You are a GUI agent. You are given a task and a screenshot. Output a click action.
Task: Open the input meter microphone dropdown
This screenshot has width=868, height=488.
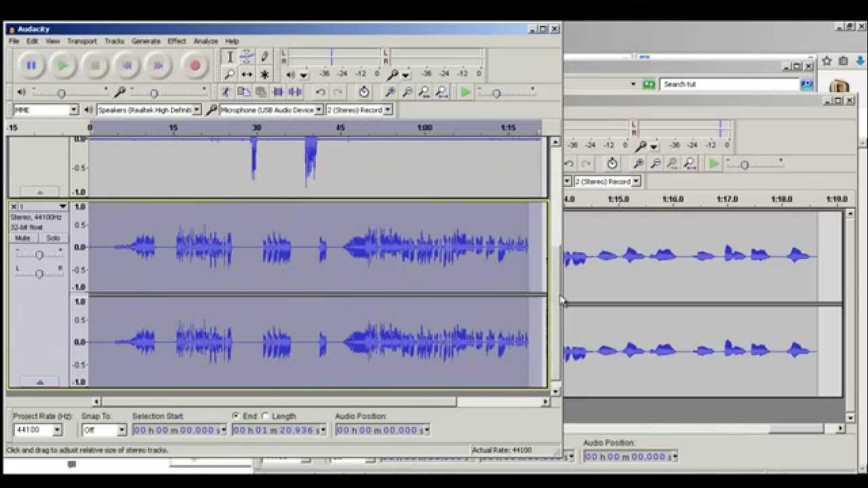pyautogui.click(x=406, y=75)
